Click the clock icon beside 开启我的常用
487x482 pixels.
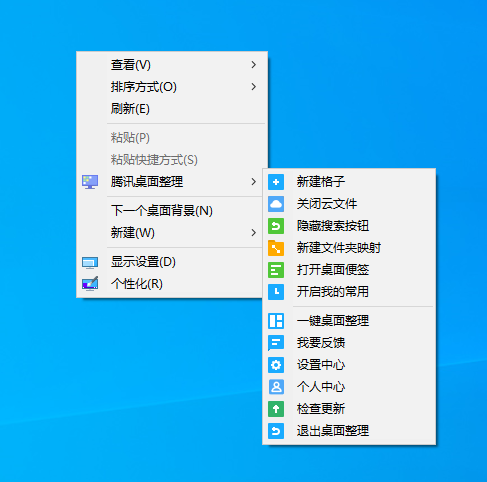point(276,292)
